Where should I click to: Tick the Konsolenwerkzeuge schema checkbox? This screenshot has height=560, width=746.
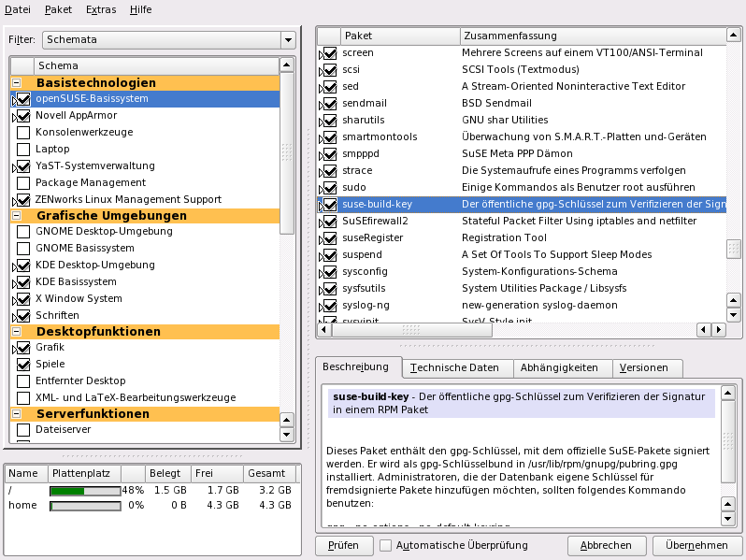[23, 133]
